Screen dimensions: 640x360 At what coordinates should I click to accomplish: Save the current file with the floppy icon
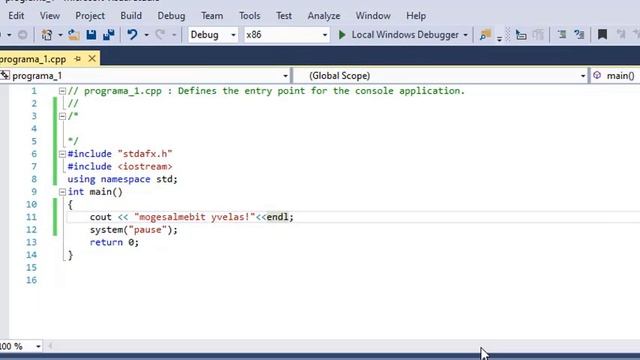(x=91, y=35)
